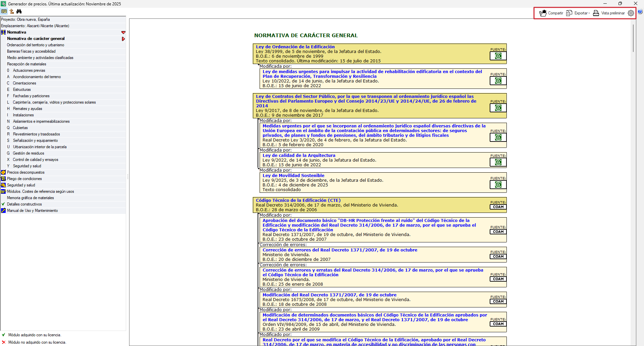Image resolution: width=644 pixels, height=346 pixels.
Task: Collapse Normativa with the red down arrow
Action: [123, 33]
